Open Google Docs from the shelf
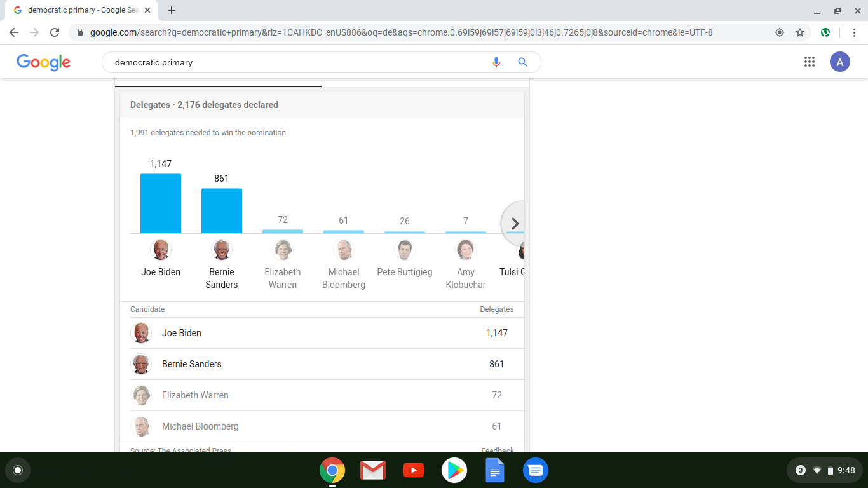868x488 pixels. [x=495, y=470]
